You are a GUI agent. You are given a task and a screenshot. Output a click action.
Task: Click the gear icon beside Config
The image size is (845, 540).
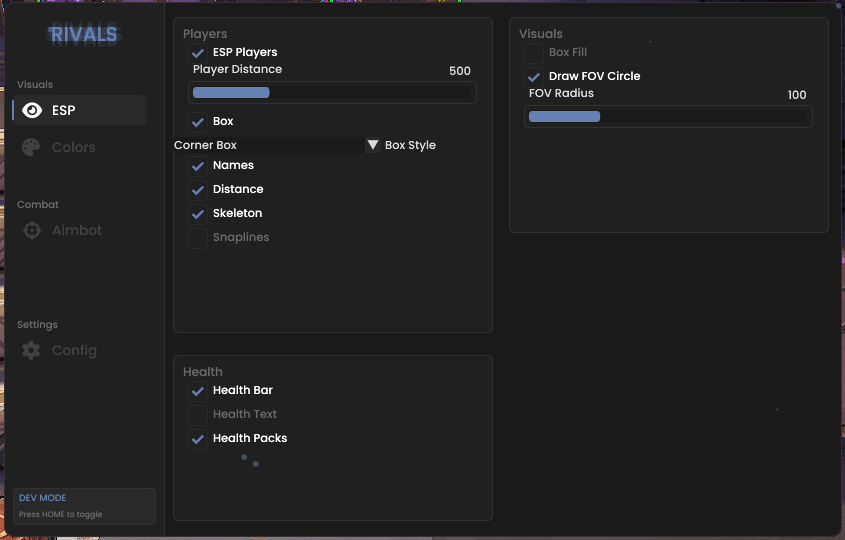click(x=32, y=350)
